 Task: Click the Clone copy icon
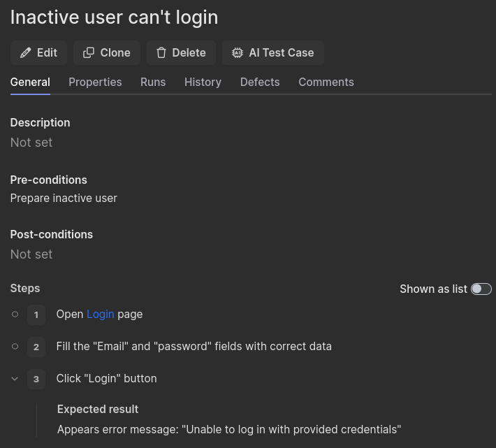pyautogui.click(x=89, y=53)
